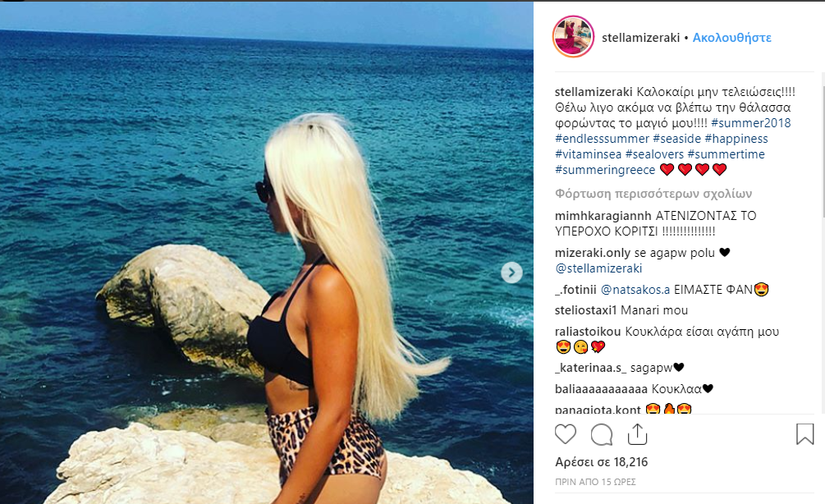
Task: View the list of 18,216 likes
Action: click(x=602, y=462)
